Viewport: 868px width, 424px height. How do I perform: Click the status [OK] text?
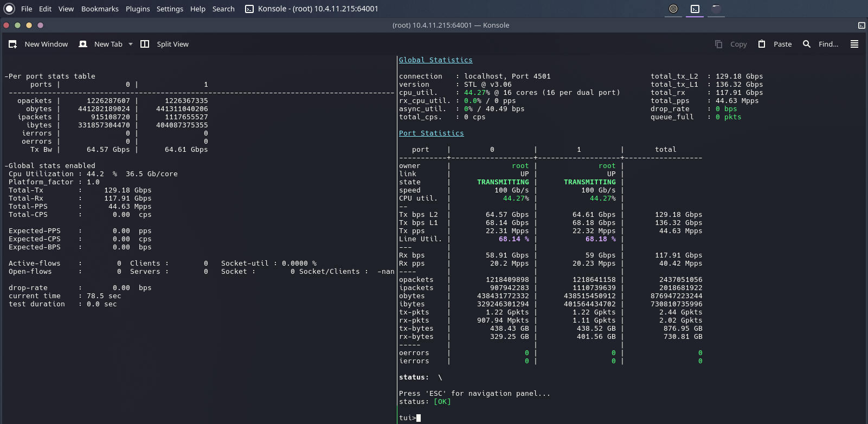click(x=442, y=402)
